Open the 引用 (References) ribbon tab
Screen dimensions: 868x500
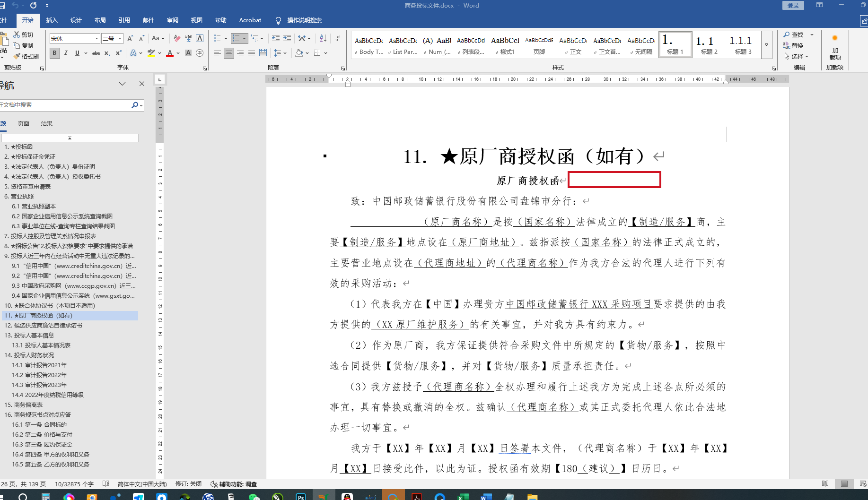pyautogui.click(x=124, y=20)
